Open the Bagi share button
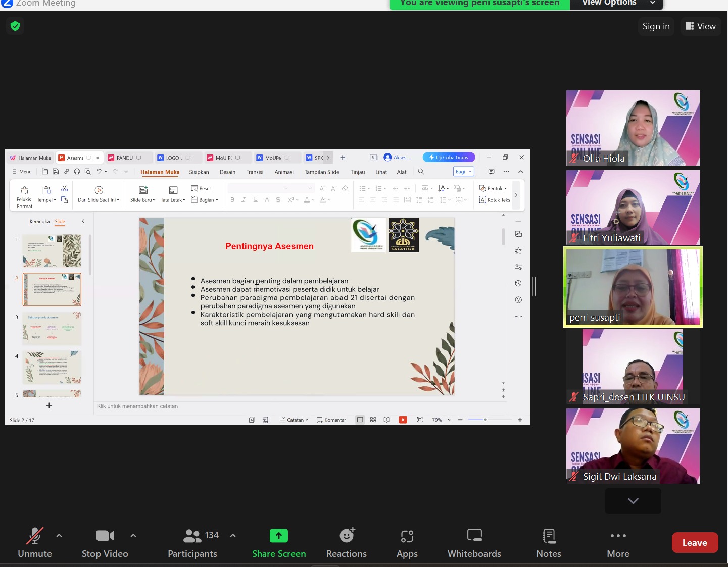The image size is (728, 567). pyautogui.click(x=463, y=172)
